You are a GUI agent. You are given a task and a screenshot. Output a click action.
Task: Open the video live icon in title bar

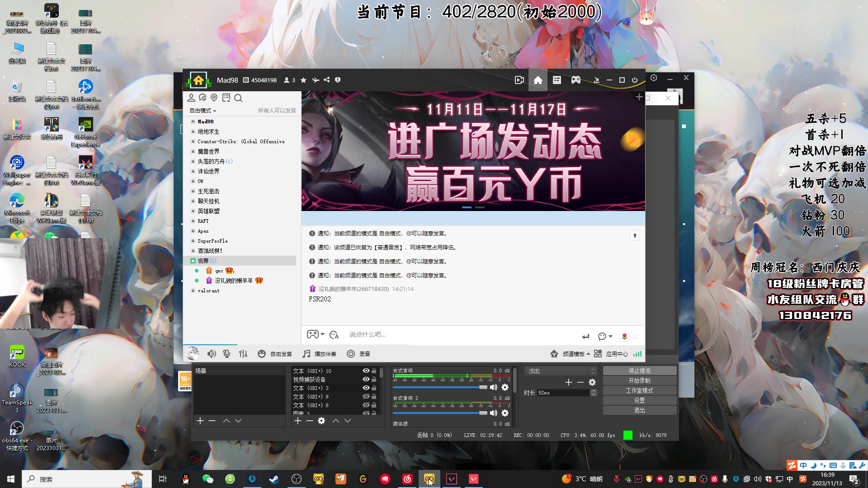click(519, 80)
